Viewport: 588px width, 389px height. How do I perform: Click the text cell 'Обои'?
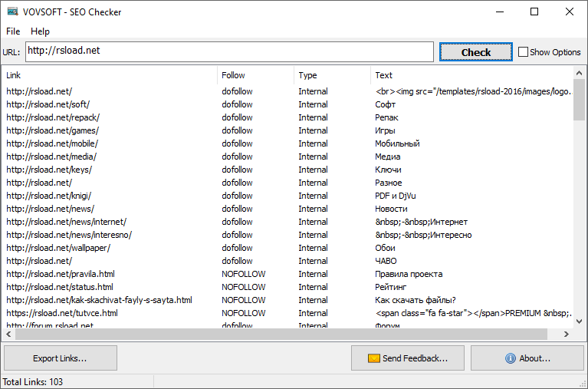pos(385,248)
